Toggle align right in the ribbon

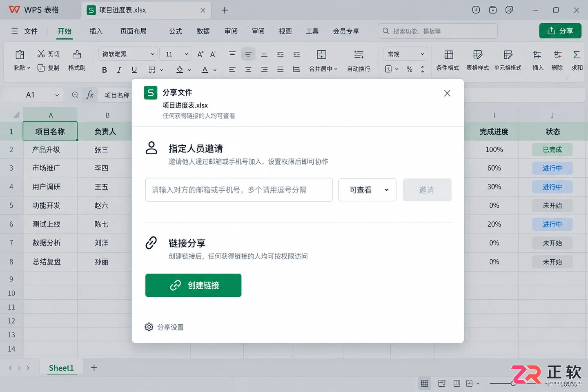tap(264, 69)
